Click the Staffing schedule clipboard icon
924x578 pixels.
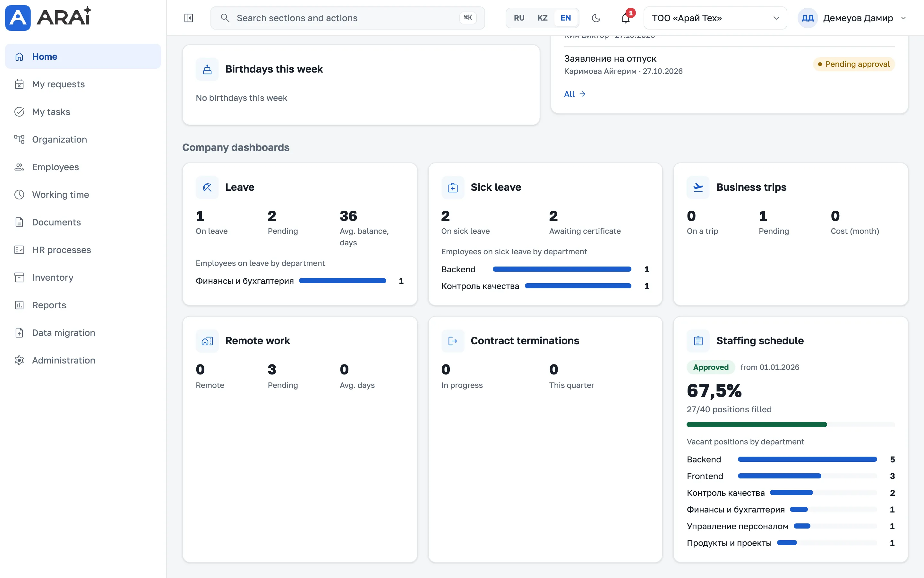tap(698, 341)
